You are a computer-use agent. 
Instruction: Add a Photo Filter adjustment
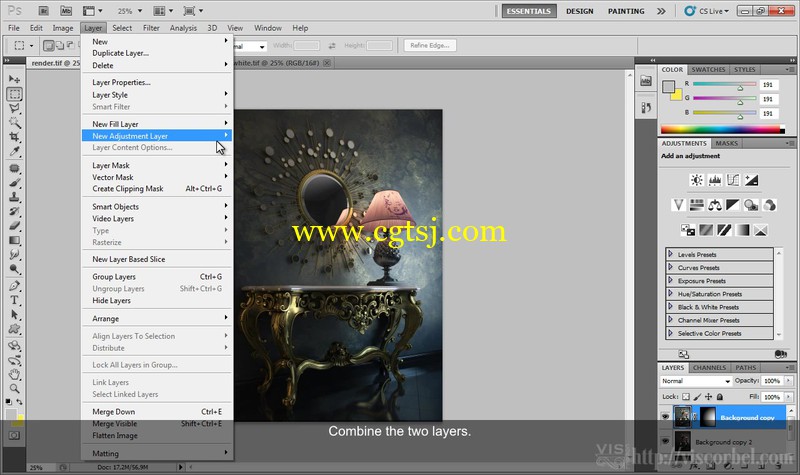(751, 205)
